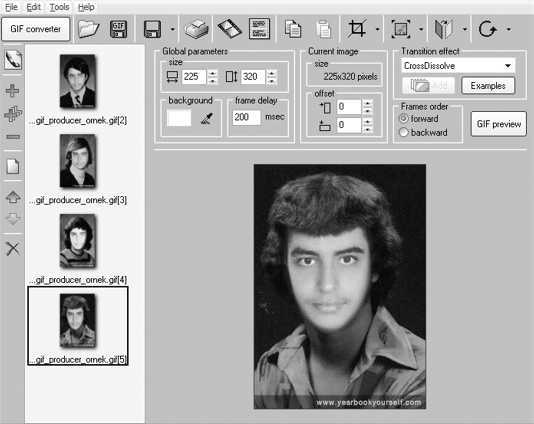Click the copy icon in toolbar
Viewport: 534px width, 424px height.
click(x=293, y=29)
